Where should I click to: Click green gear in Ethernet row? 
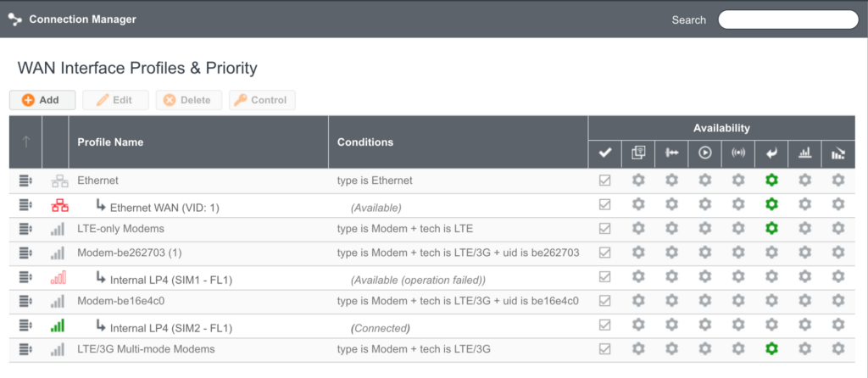(x=771, y=180)
